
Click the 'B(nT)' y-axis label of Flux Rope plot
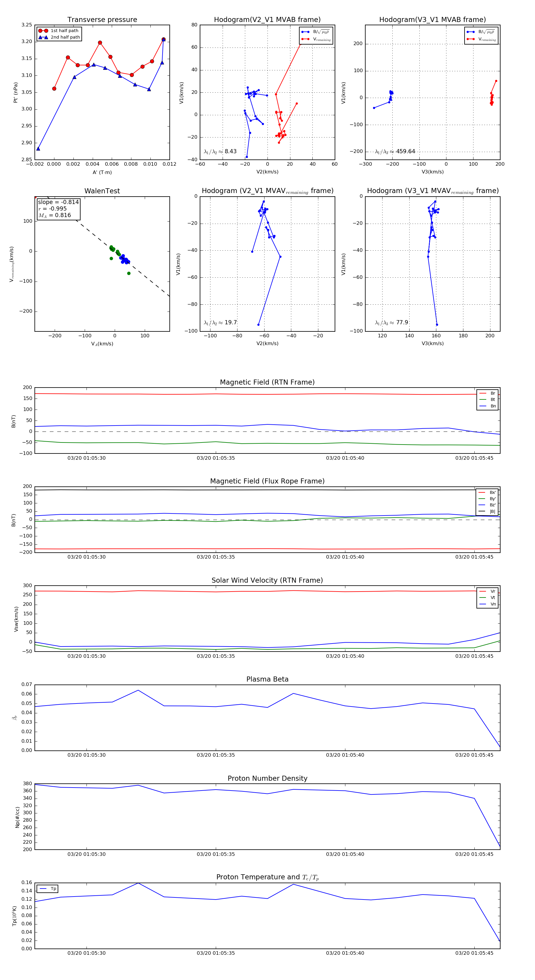[x=14, y=520]
